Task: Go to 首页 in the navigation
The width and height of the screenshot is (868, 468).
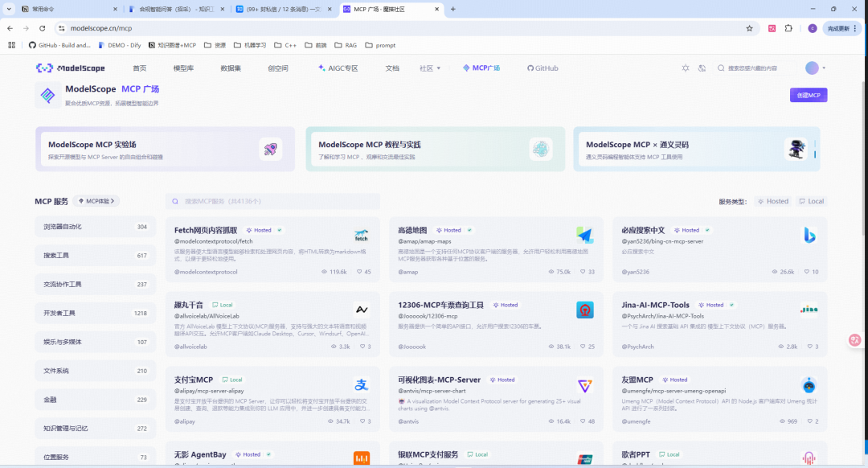Action: tap(140, 68)
